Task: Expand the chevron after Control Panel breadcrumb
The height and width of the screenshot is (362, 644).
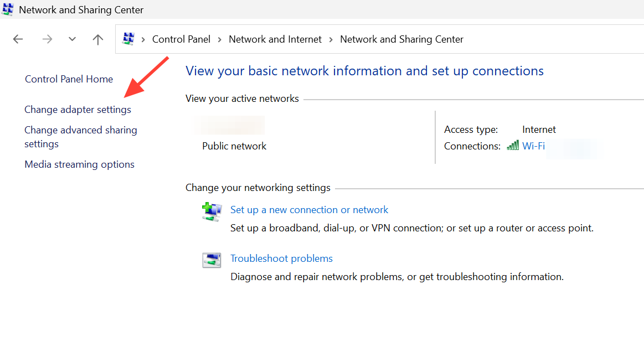Action: click(219, 39)
